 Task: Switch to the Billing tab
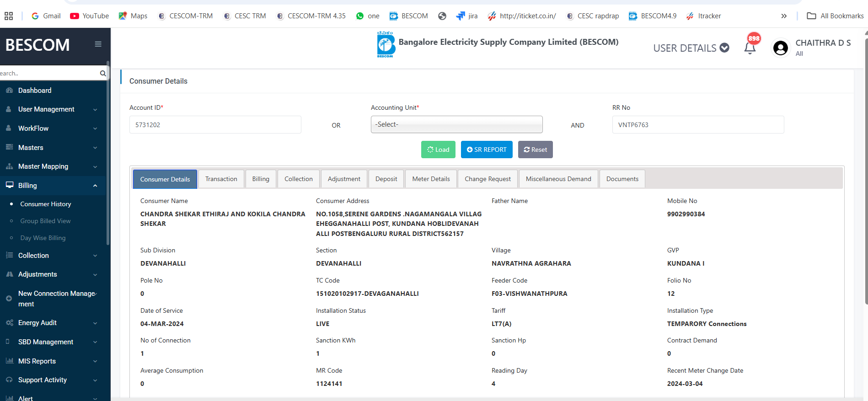coord(261,179)
